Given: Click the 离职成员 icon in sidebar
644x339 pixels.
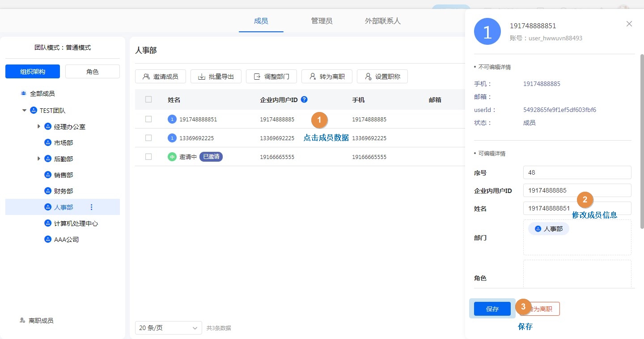Looking at the screenshot, I should point(22,321).
